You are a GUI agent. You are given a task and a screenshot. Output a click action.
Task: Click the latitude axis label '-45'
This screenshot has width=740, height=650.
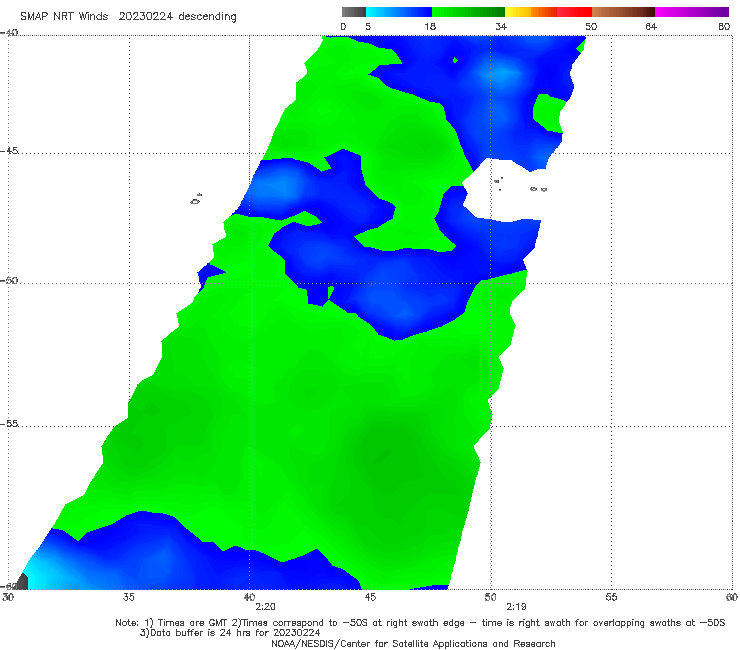click(9, 151)
